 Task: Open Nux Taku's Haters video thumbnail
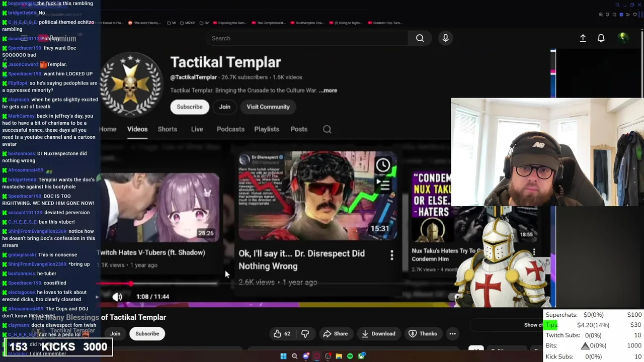click(x=432, y=207)
